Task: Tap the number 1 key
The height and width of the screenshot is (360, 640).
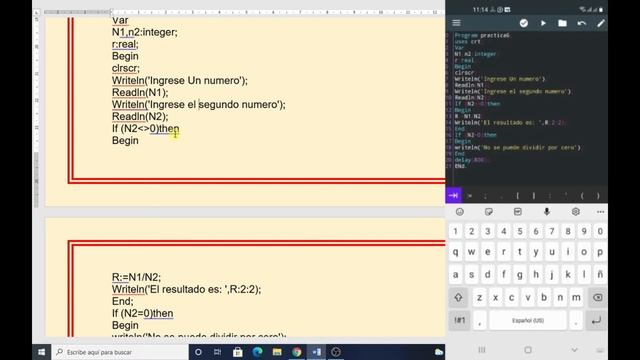Action: pyautogui.click(x=456, y=231)
